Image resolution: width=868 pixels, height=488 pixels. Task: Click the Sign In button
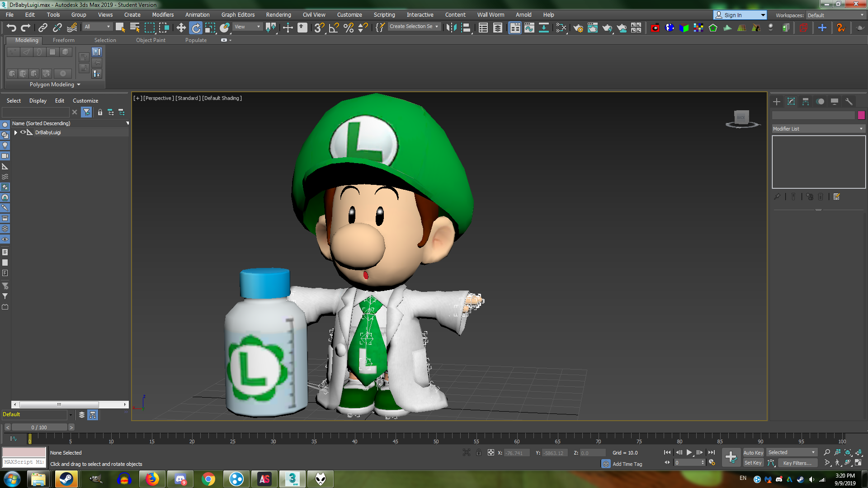740,15
